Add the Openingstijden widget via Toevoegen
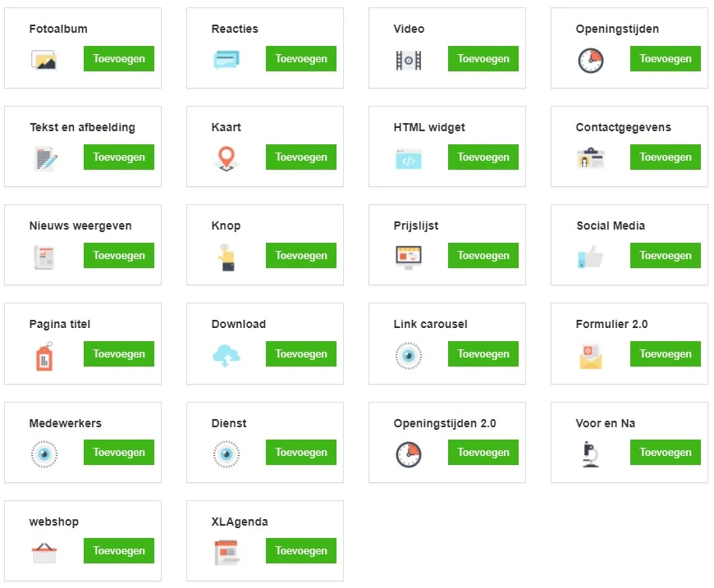This screenshot has width=714, height=588. pyautogui.click(x=666, y=59)
